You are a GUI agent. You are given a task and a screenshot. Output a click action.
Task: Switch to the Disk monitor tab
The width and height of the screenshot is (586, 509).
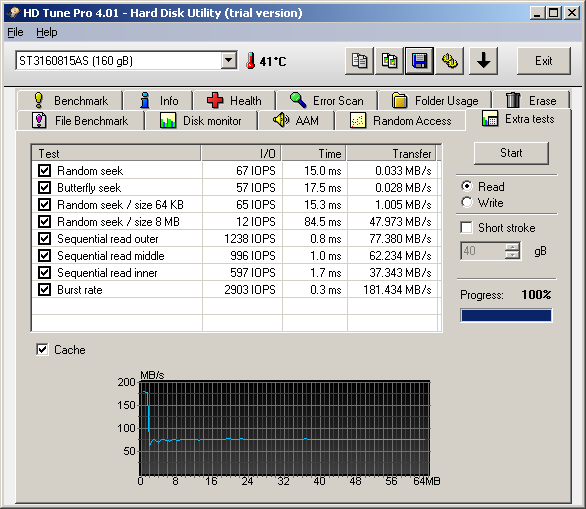tap(201, 121)
